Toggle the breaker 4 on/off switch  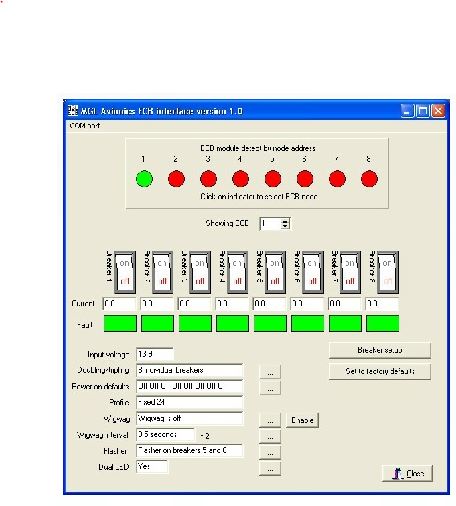click(x=237, y=272)
